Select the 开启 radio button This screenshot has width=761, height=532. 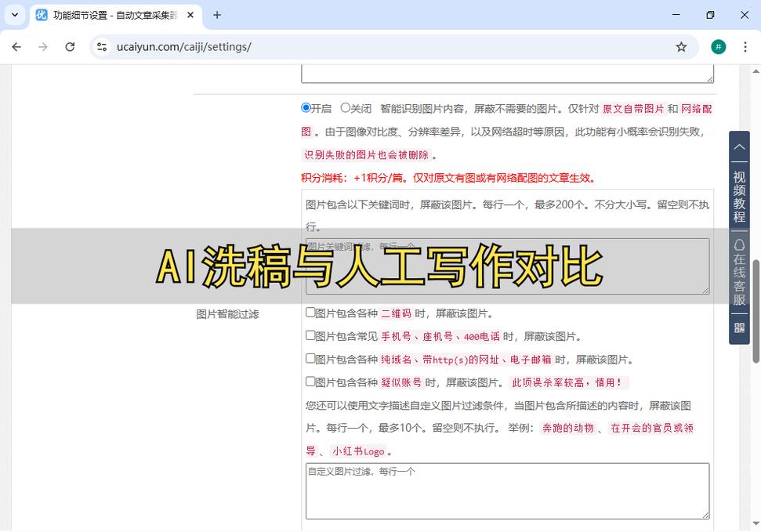coord(306,108)
